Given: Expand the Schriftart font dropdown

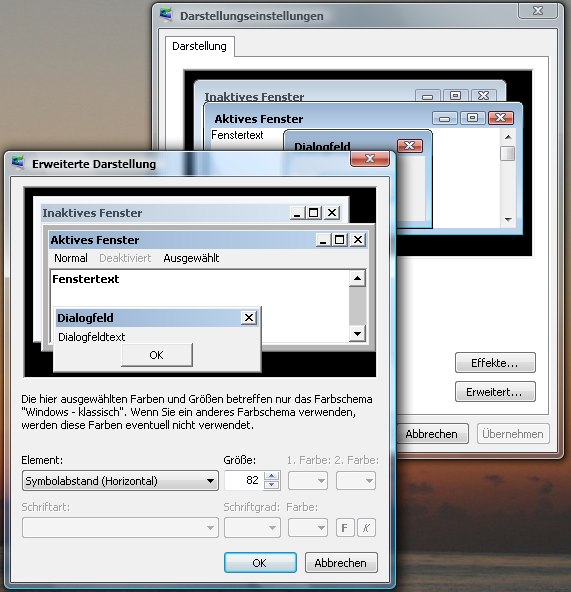Looking at the screenshot, I should [120, 527].
